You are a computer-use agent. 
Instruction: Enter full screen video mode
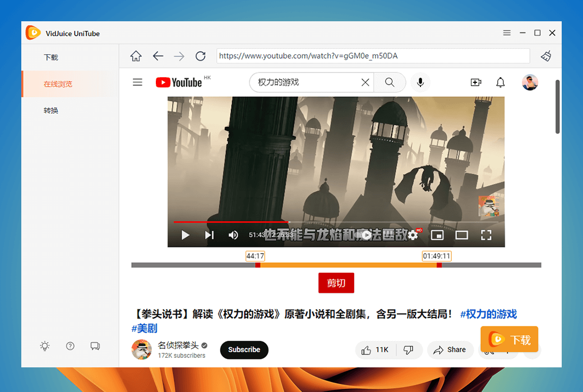486,235
